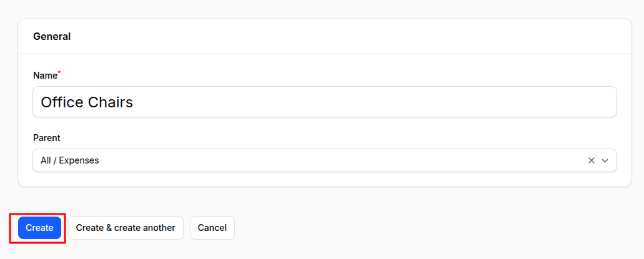Click the Name field label
The image size is (644, 259).
pos(45,76)
